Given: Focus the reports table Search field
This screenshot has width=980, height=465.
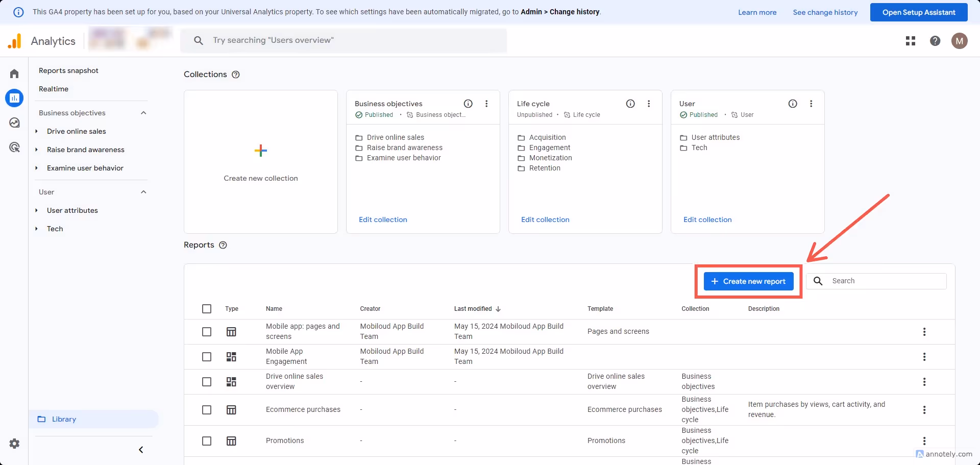Looking at the screenshot, I should 876,281.
